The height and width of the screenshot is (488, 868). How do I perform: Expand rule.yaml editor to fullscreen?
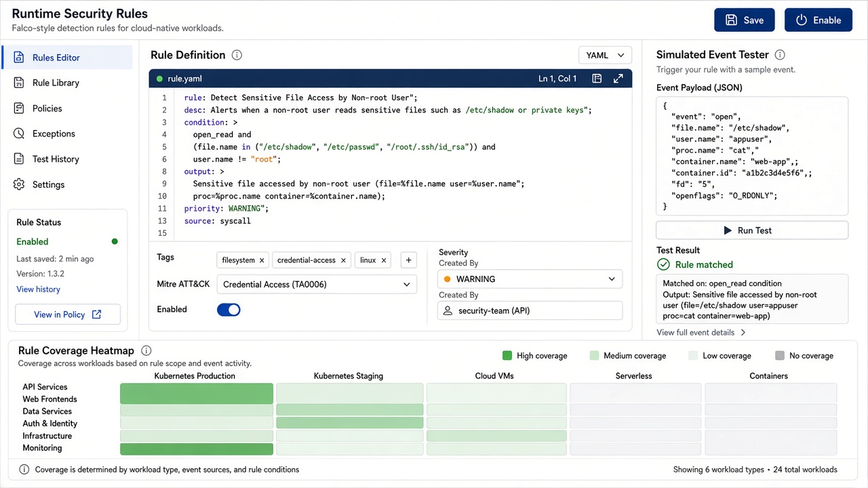coord(618,79)
